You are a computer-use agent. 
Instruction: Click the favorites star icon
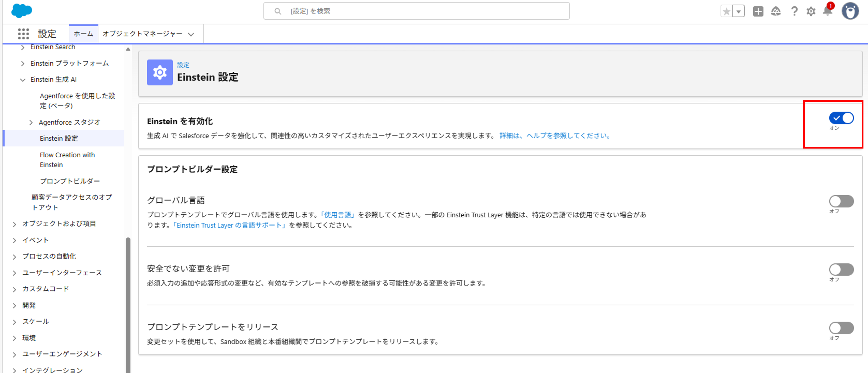coord(727,11)
